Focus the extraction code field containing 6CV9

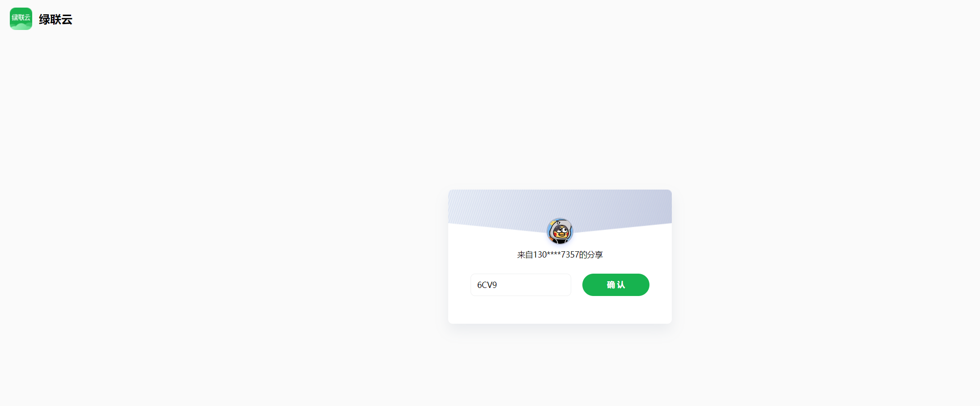521,285
